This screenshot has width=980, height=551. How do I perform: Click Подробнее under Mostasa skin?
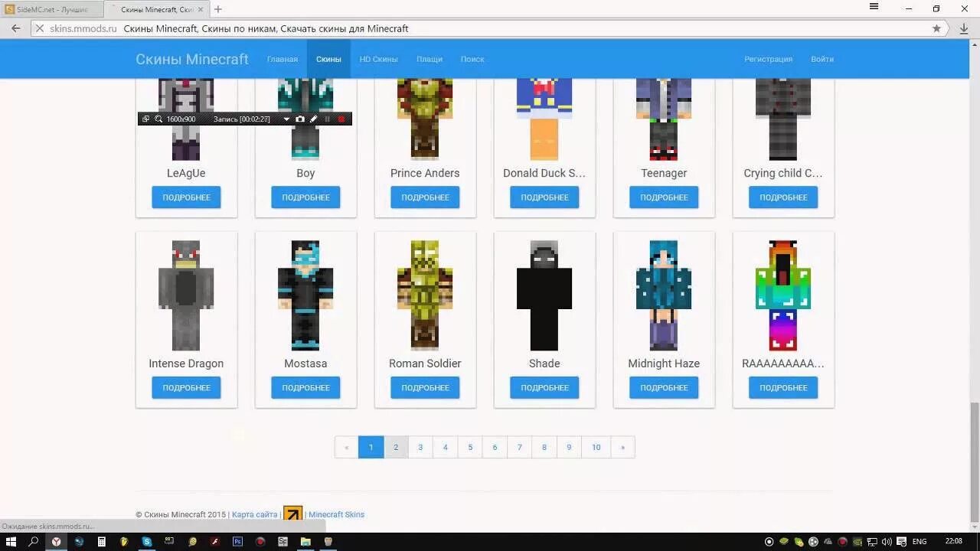click(305, 388)
